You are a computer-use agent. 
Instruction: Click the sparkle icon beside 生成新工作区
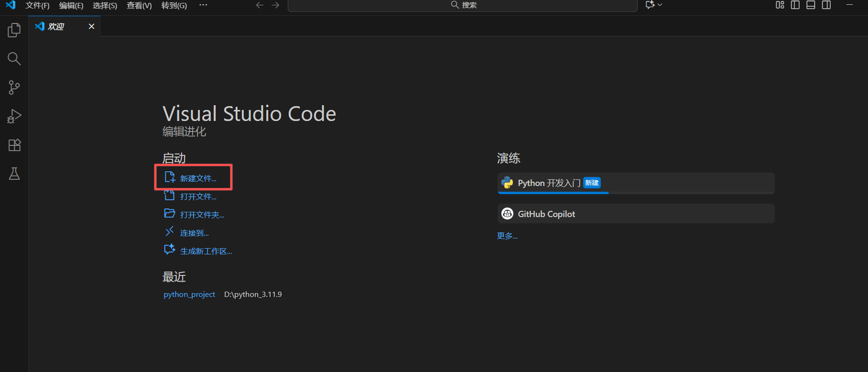(170, 249)
